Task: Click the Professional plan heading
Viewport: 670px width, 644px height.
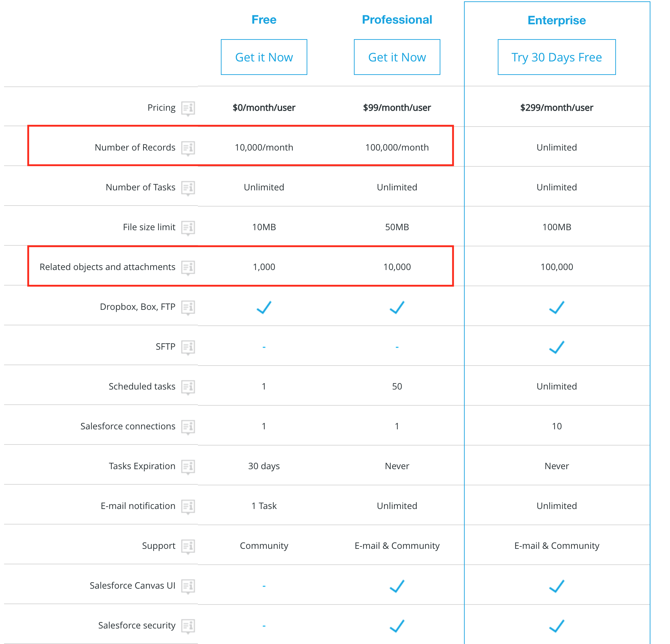Action: (x=397, y=20)
